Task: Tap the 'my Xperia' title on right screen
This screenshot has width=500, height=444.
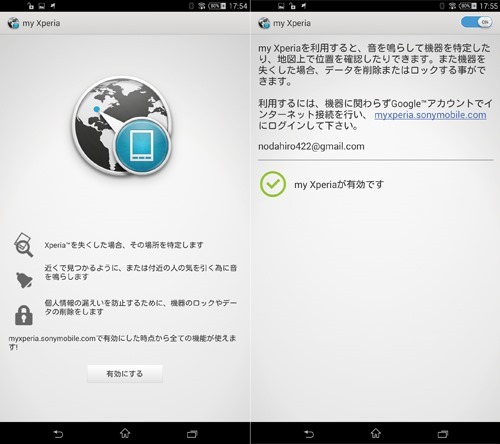Action: coord(292,23)
